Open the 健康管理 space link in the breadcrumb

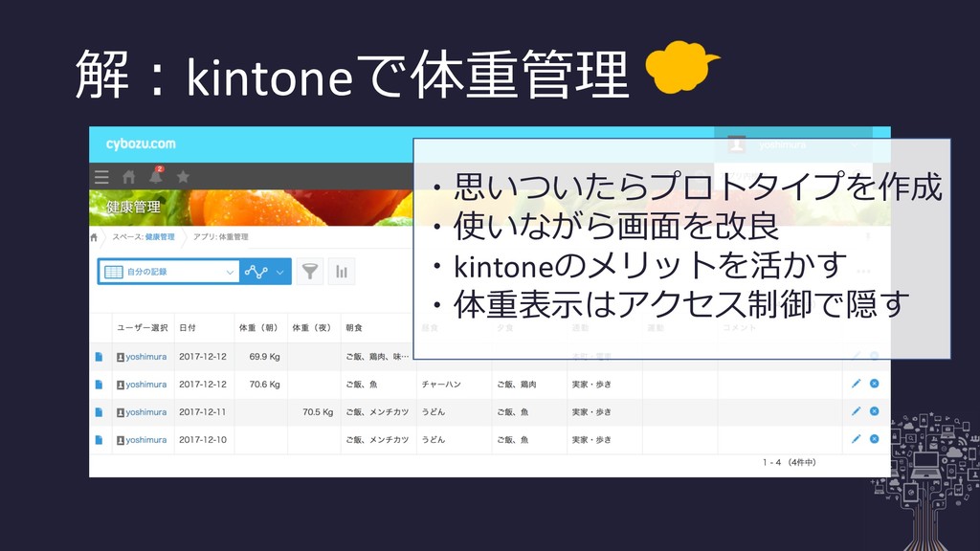tap(160, 237)
